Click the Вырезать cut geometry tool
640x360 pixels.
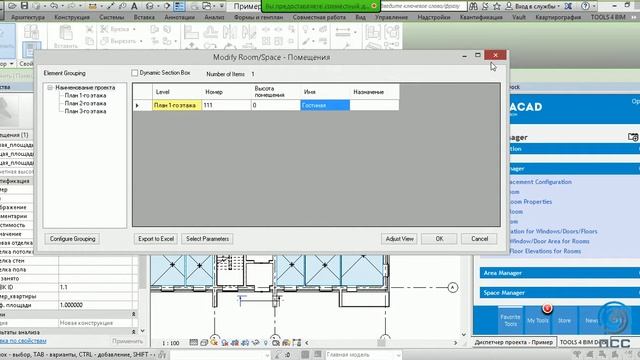point(118,41)
